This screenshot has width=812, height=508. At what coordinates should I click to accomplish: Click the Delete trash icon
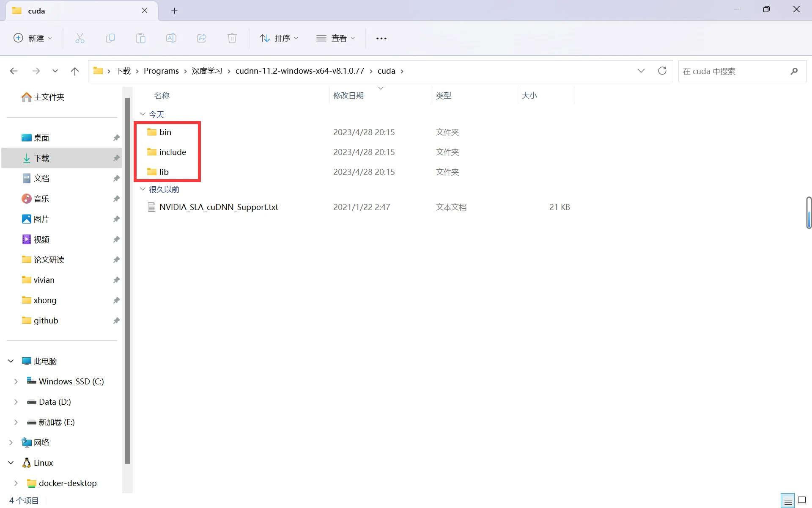232,38
